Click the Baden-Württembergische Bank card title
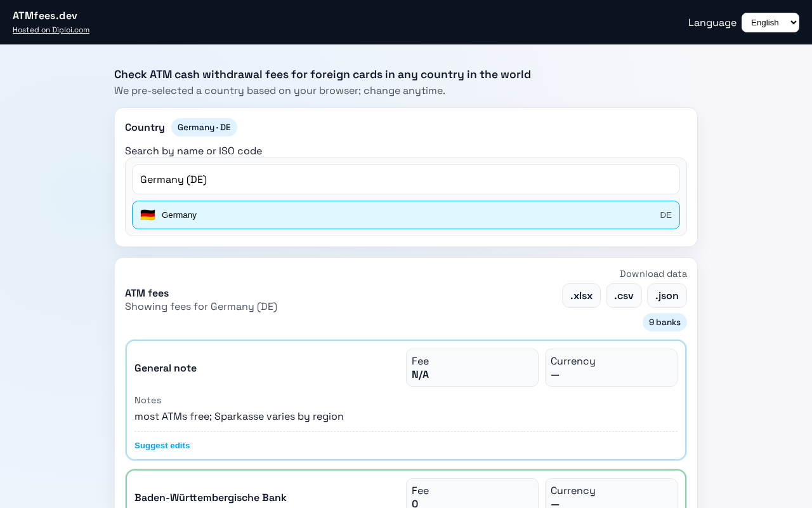812x508 pixels. pyautogui.click(x=211, y=498)
